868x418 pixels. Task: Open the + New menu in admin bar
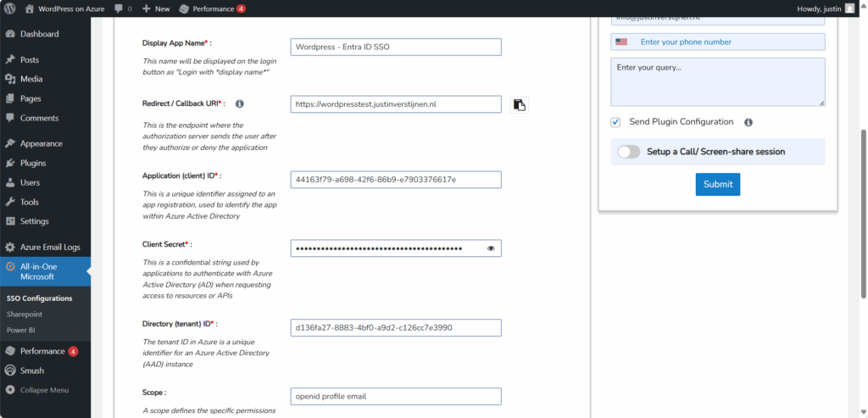[156, 8]
